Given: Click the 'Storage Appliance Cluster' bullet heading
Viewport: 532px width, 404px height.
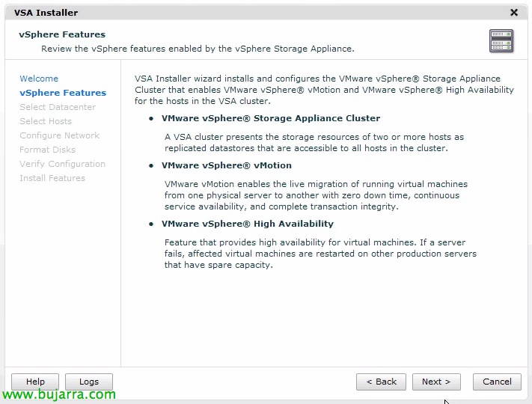Looking at the screenshot, I should pyautogui.click(x=271, y=118).
